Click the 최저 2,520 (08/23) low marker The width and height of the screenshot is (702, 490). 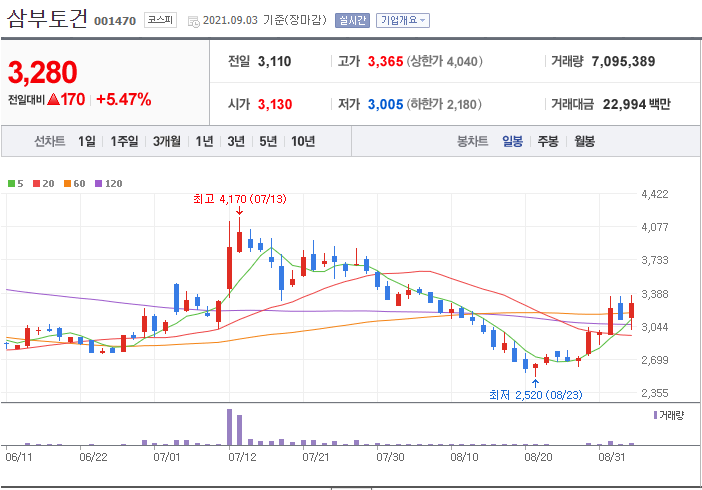pyautogui.click(x=535, y=395)
